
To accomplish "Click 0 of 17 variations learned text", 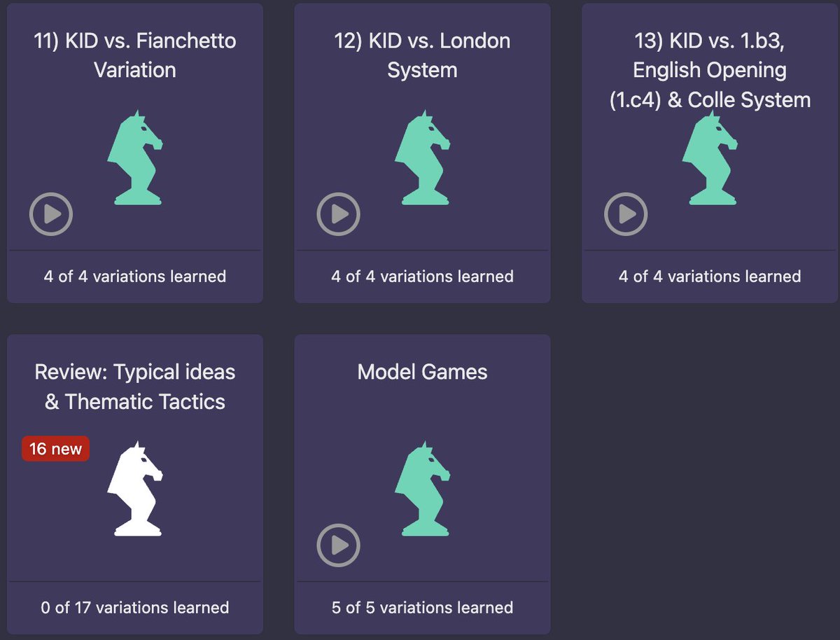I will [x=135, y=608].
